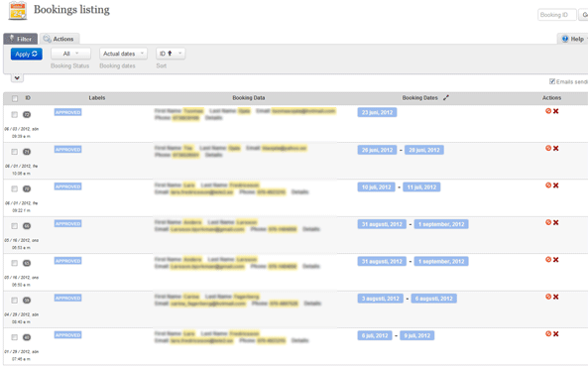Click the '6 augusti, 2012' date badge
Viewport: 588px width, 370px height.
pos(434,299)
